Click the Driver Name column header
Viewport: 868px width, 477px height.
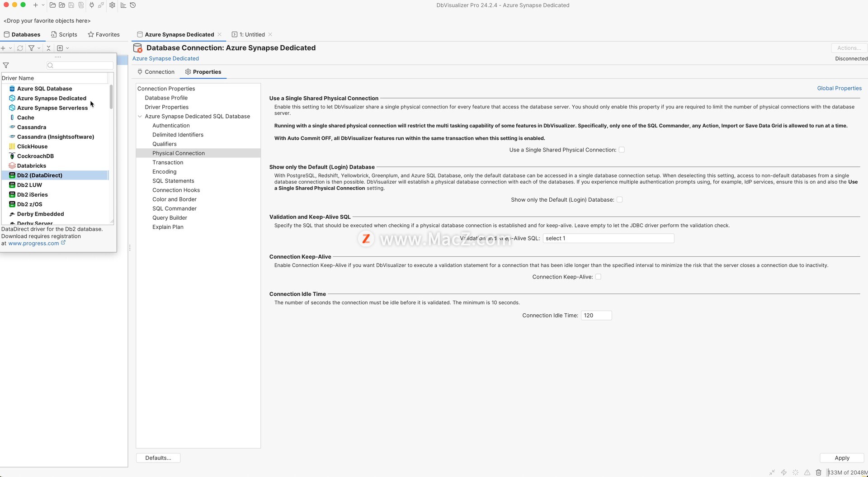(x=54, y=78)
